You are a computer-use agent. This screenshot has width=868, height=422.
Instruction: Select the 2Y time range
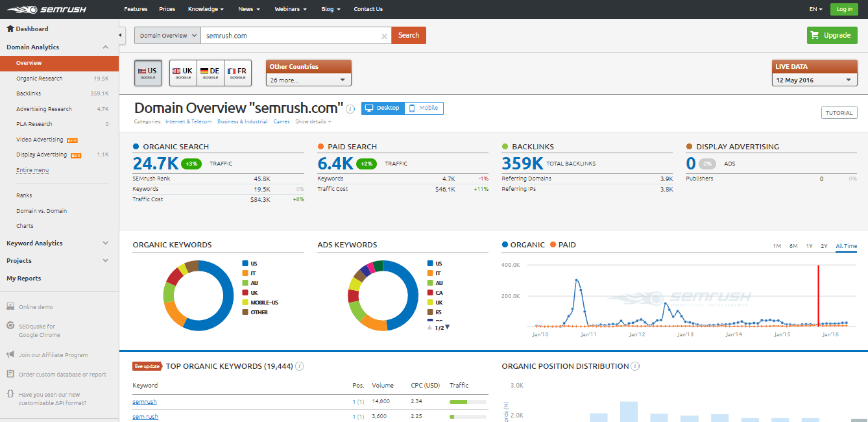[824, 246]
